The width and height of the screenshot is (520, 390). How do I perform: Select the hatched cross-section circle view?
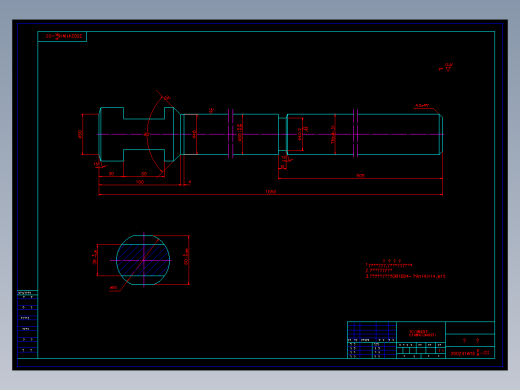coord(143,260)
